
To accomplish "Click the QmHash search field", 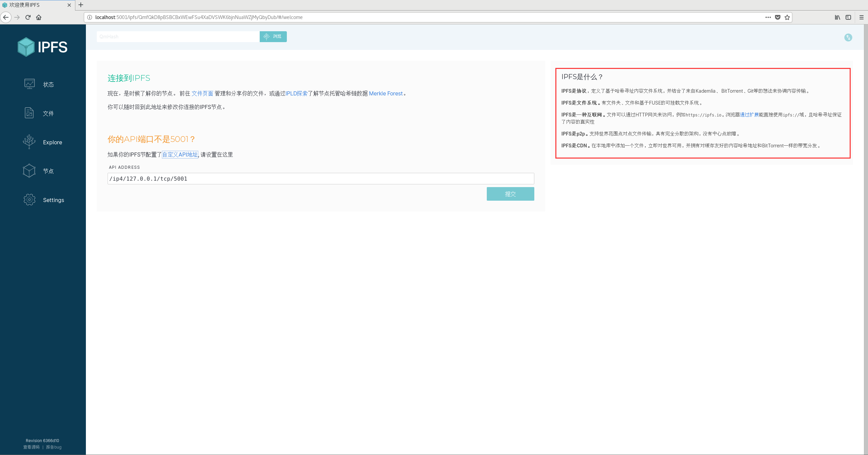I will (178, 37).
